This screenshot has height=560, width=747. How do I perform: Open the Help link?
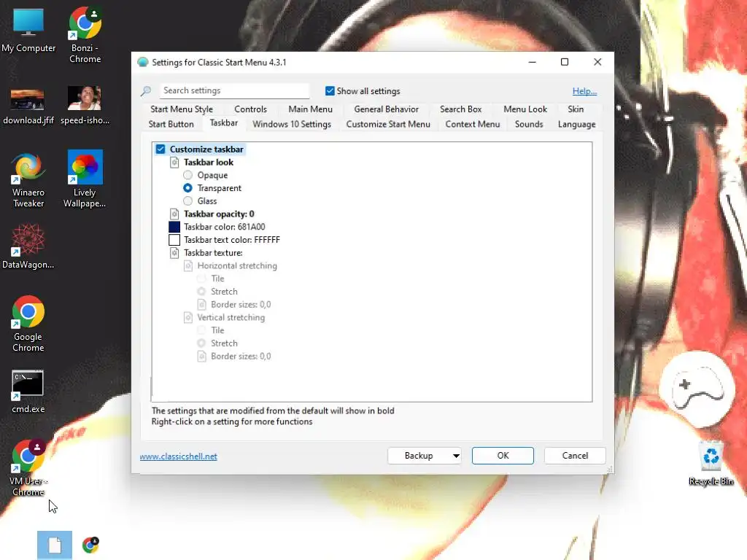584,91
